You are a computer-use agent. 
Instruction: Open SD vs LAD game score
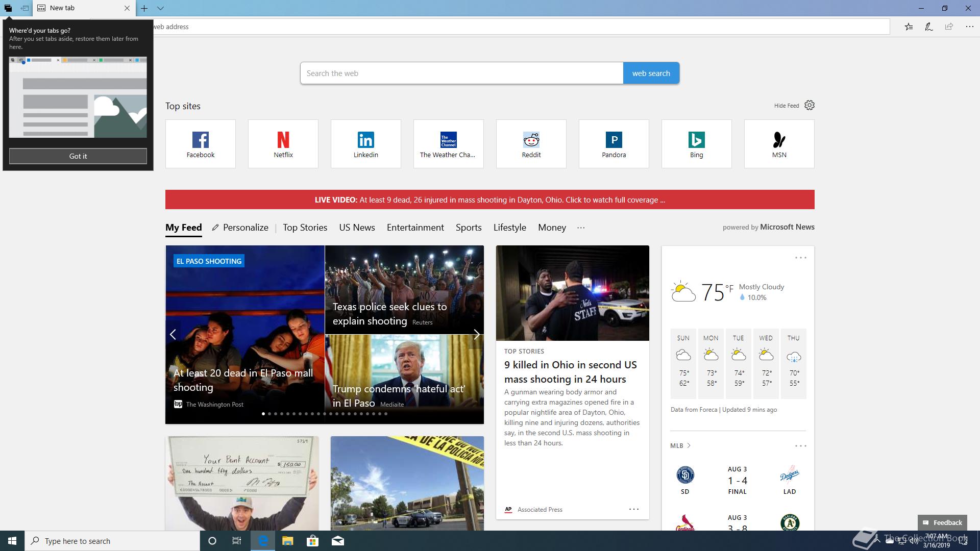pyautogui.click(x=738, y=480)
